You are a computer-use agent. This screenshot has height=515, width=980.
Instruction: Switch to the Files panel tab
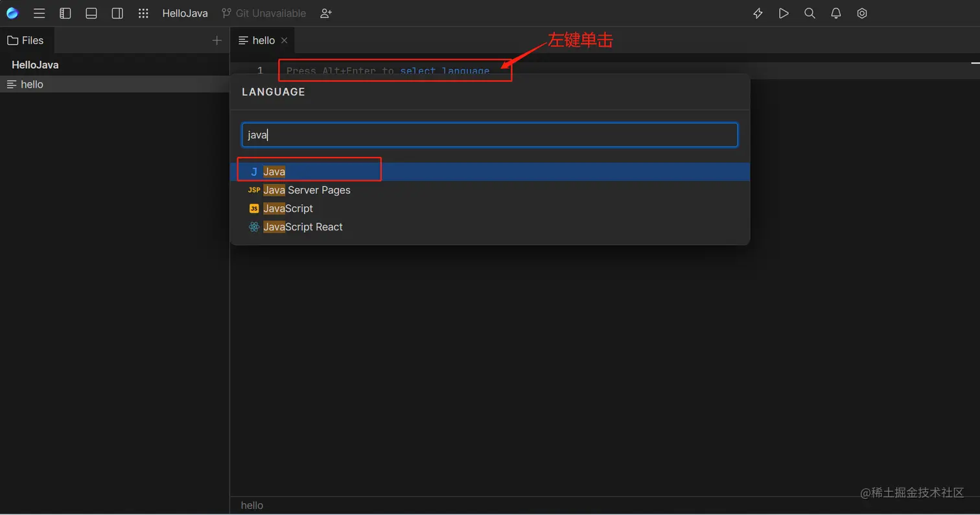(27, 40)
